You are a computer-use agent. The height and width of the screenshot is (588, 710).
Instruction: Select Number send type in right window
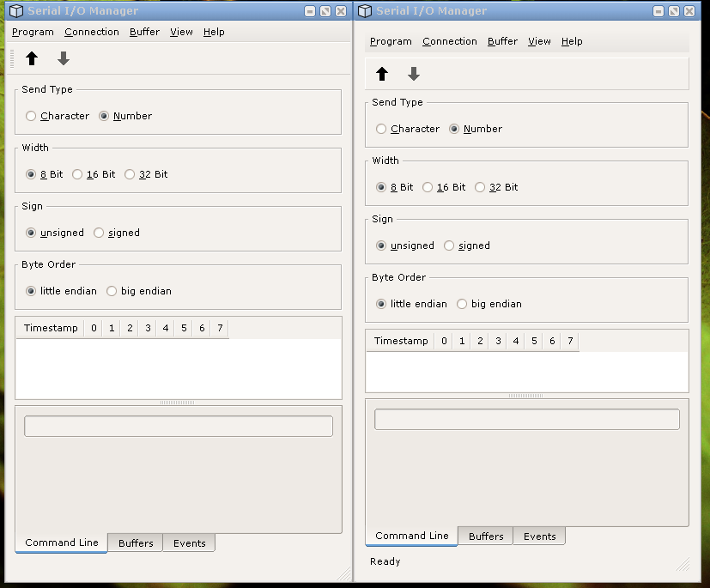[x=476, y=129]
